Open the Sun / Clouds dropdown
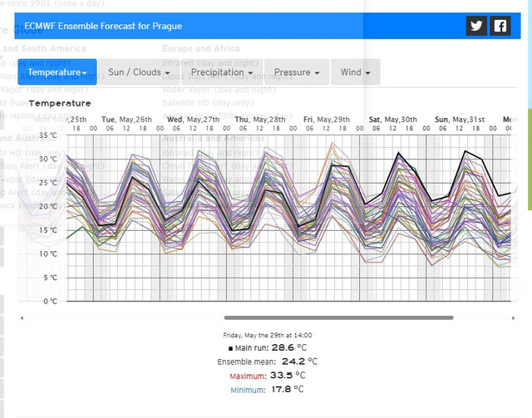The height and width of the screenshot is (418, 532). point(139,72)
